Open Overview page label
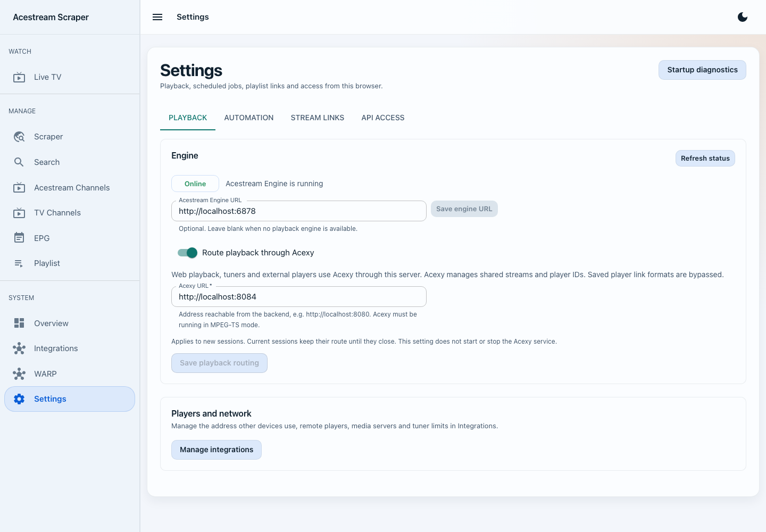This screenshot has height=532, width=766. [51, 323]
